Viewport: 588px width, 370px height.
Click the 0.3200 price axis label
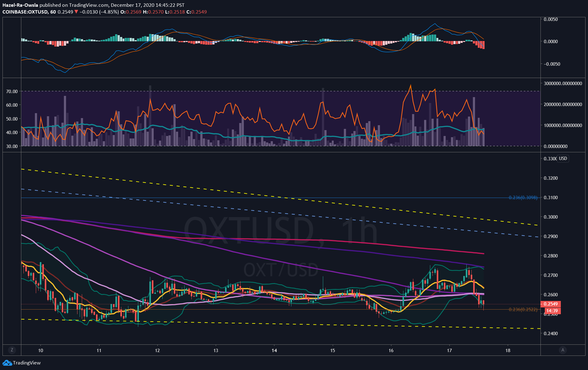tap(551, 178)
